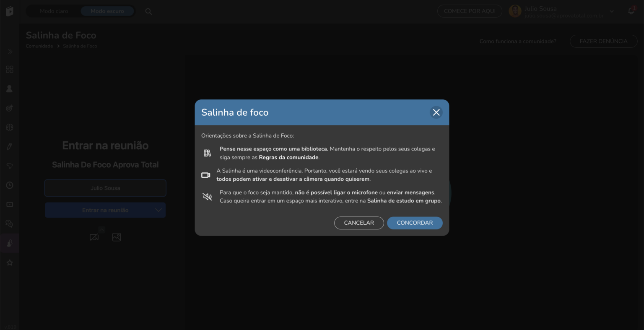Expand the sidebar with double-chevron icon
Viewport: 644px width, 330px height.
[x=10, y=52]
